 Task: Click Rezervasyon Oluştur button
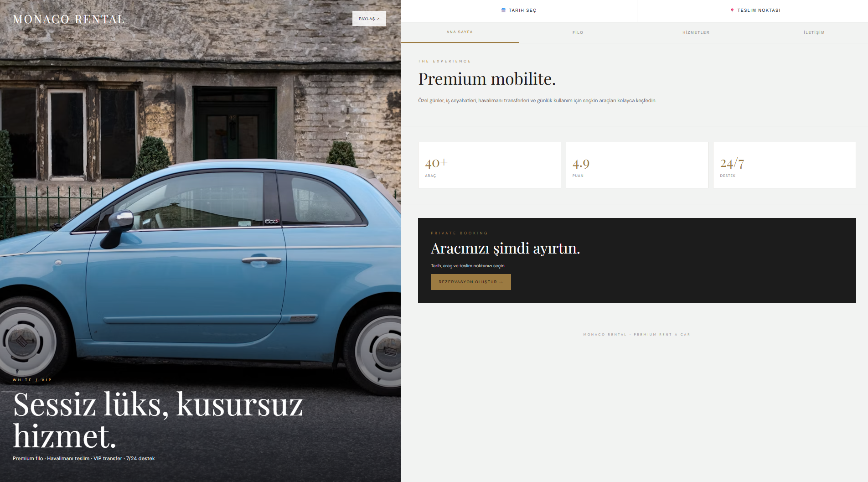471,282
